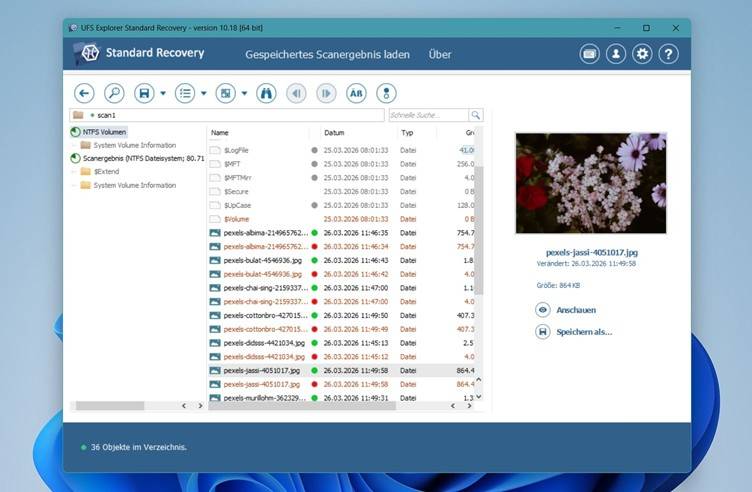Click the eye icon next to Anschauen
The width and height of the screenshot is (752, 492).
543,310
